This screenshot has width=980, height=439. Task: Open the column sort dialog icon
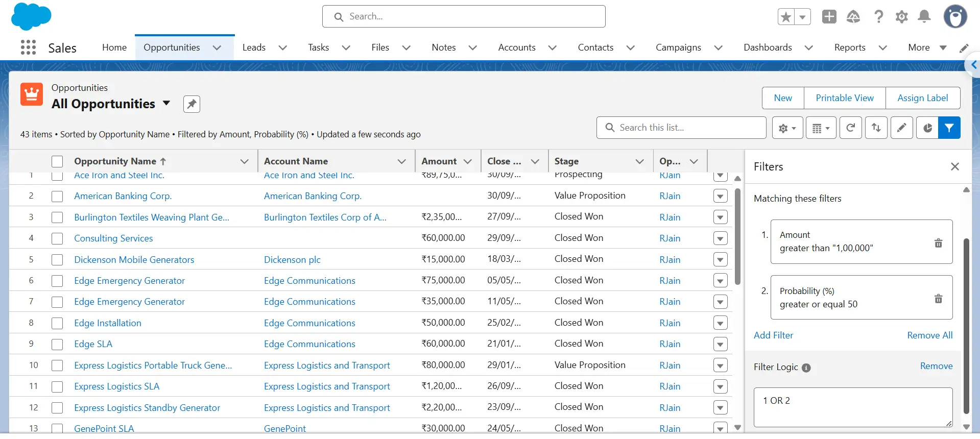click(876, 128)
